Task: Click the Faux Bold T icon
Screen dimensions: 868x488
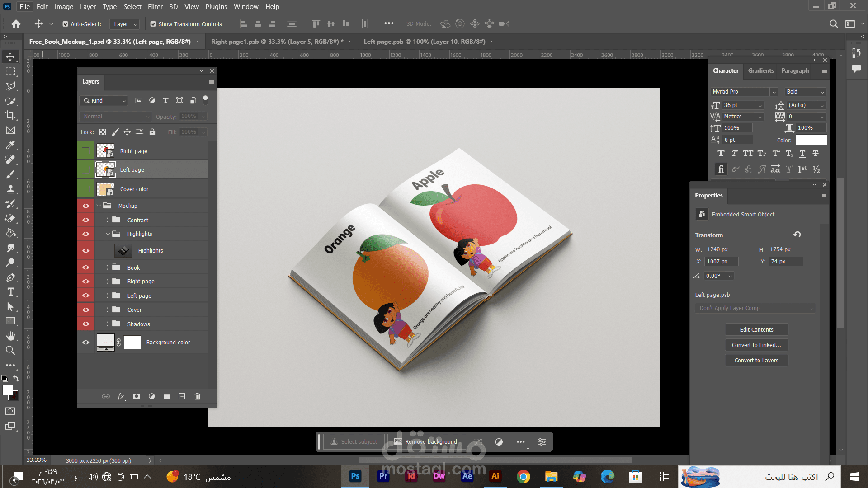Action: pos(721,154)
